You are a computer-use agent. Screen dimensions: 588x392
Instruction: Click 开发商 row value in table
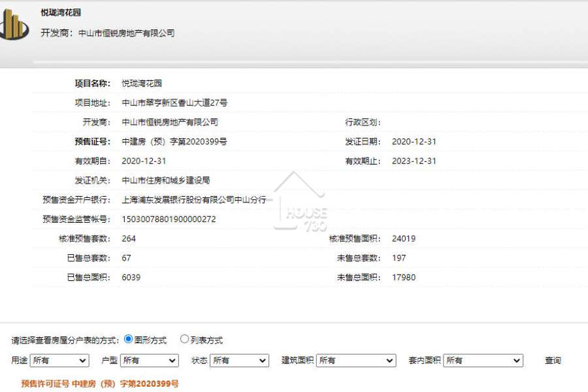coord(170,122)
